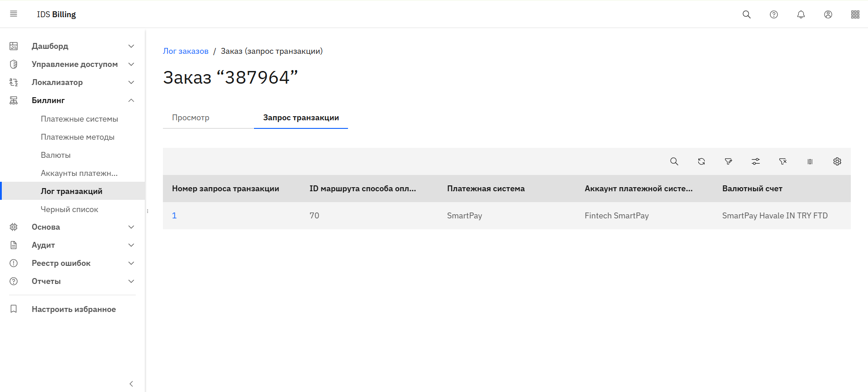This screenshot has height=392, width=868.
Task: Click the help question mark icon
Action: pyautogui.click(x=773, y=14)
